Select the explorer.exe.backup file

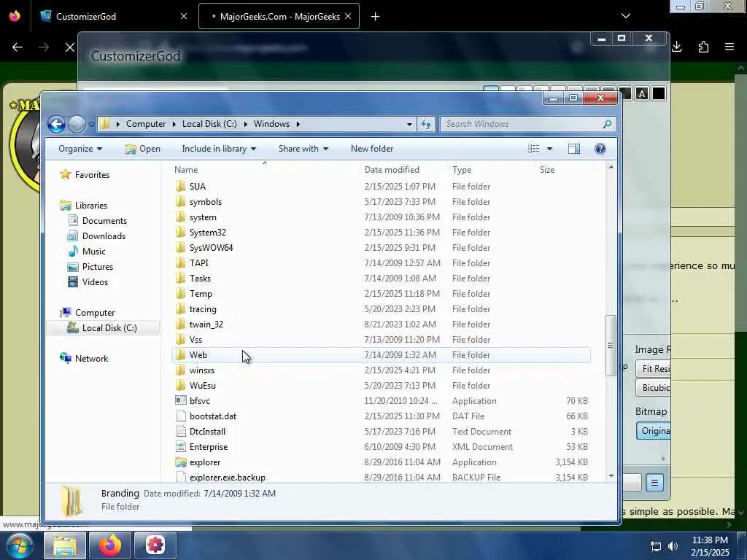pyautogui.click(x=228, y=477)
